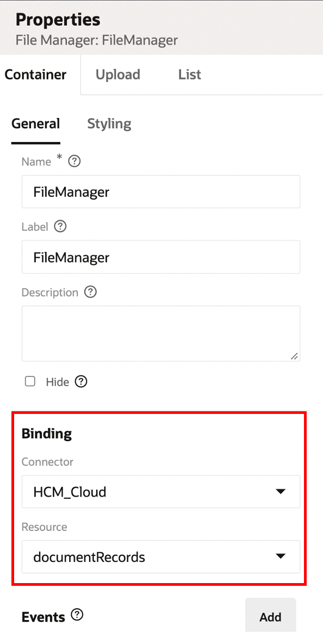Switch to the Upload tab
323x644 pixels.
pyautogui.click(x=117, y=74)
